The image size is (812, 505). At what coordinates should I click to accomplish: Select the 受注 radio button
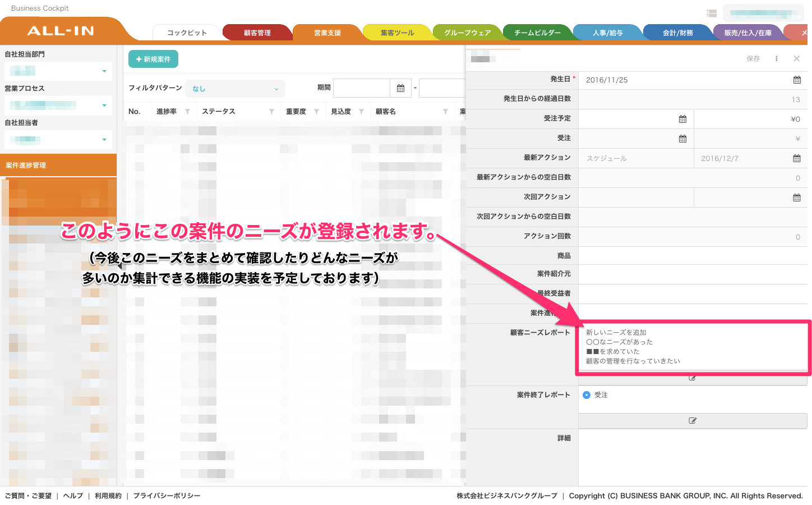tap(587, 395)
